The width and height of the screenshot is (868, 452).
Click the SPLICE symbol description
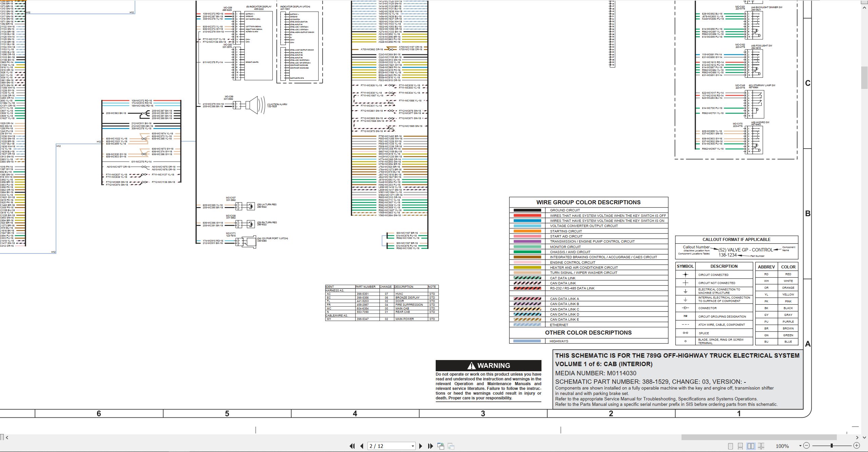tap(704, 333)
